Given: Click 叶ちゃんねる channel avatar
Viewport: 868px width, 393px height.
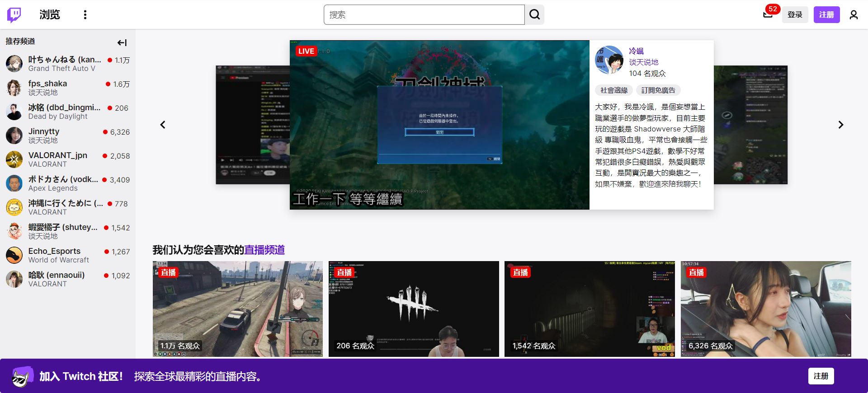Looking at the screenshot, I should 14,64.
